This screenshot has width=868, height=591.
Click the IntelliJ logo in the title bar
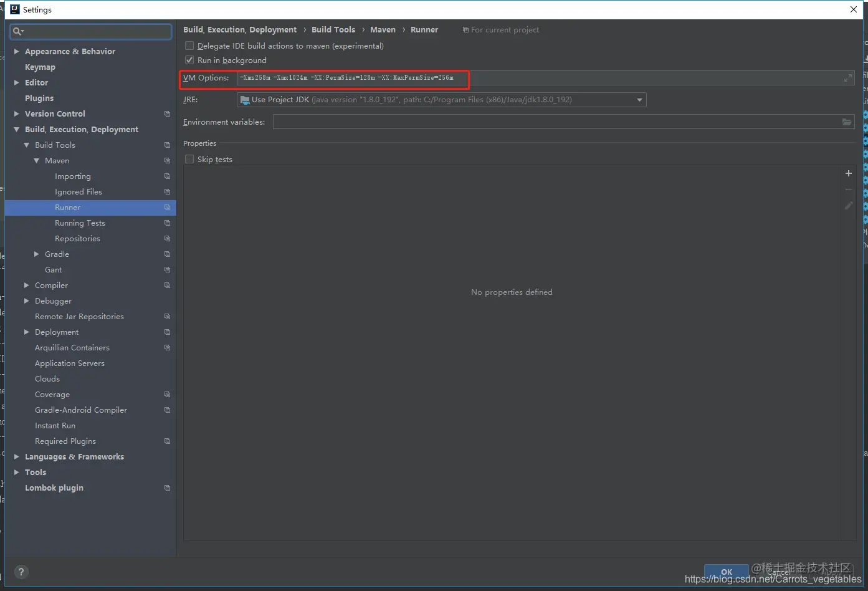[15, 9]
